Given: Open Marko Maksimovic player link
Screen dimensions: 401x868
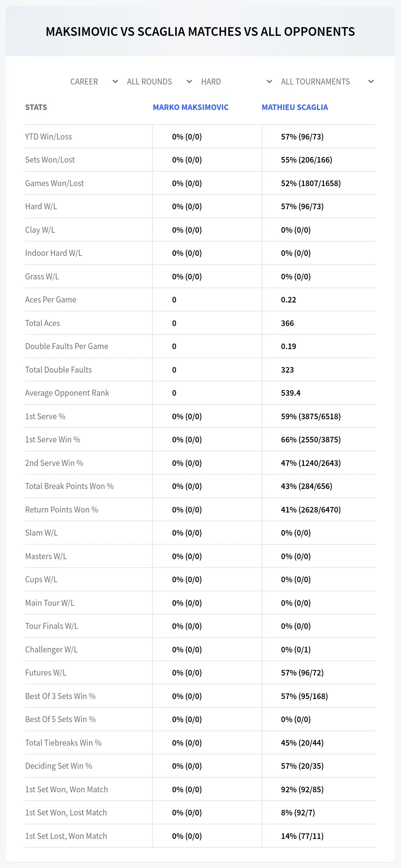Looking at the screenshot, I should coord(191,107).
